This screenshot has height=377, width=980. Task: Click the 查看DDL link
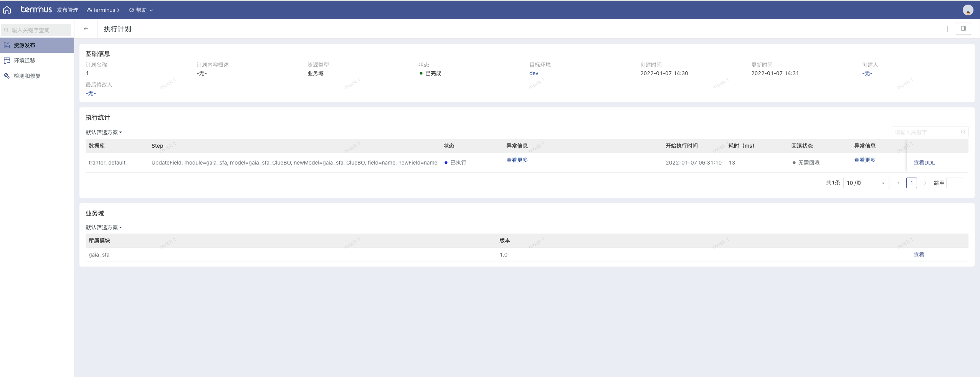click(x=924, y=163)
